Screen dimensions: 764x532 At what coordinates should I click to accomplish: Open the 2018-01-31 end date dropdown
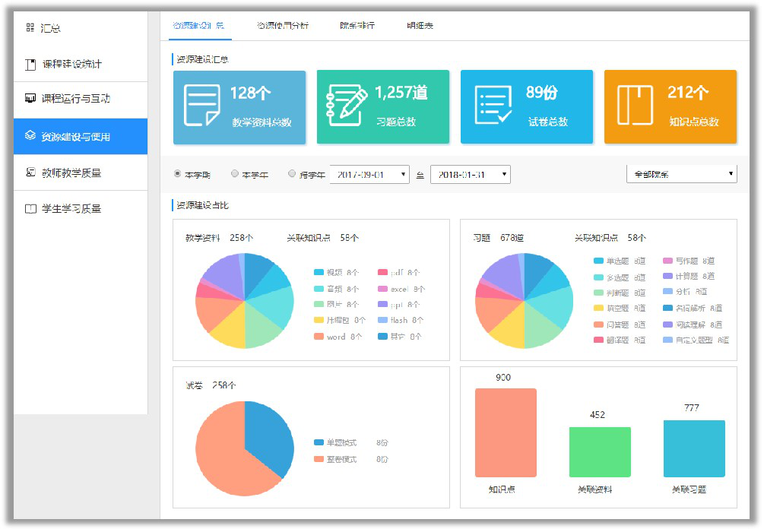pos(470,175)
